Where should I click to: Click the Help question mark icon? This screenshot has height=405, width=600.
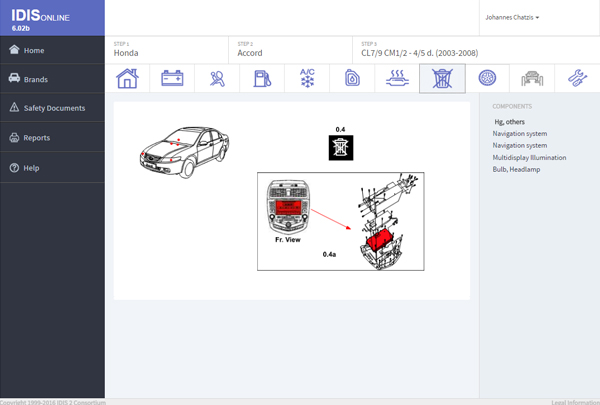point(14,168)
